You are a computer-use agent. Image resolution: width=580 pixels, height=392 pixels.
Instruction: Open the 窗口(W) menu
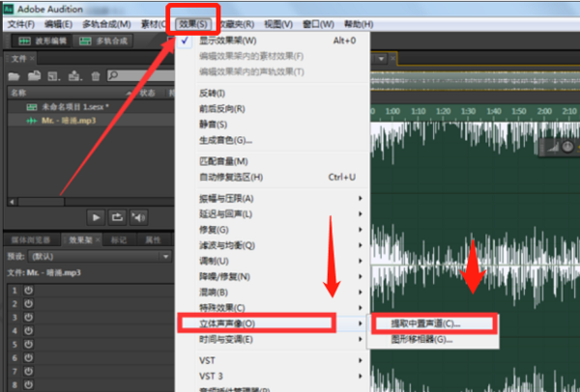click(318, 24)
